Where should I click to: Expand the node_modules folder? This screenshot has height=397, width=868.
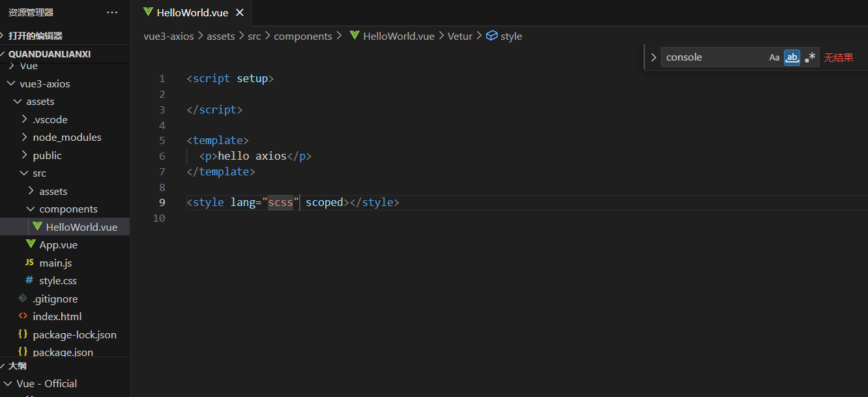point(25,137)
